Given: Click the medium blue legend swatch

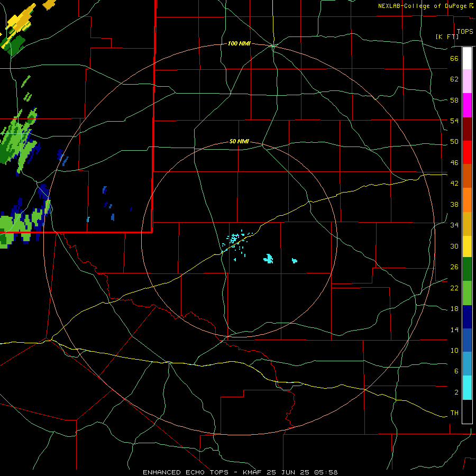Looking at the screenshot, I should click(x=467, y=340).
